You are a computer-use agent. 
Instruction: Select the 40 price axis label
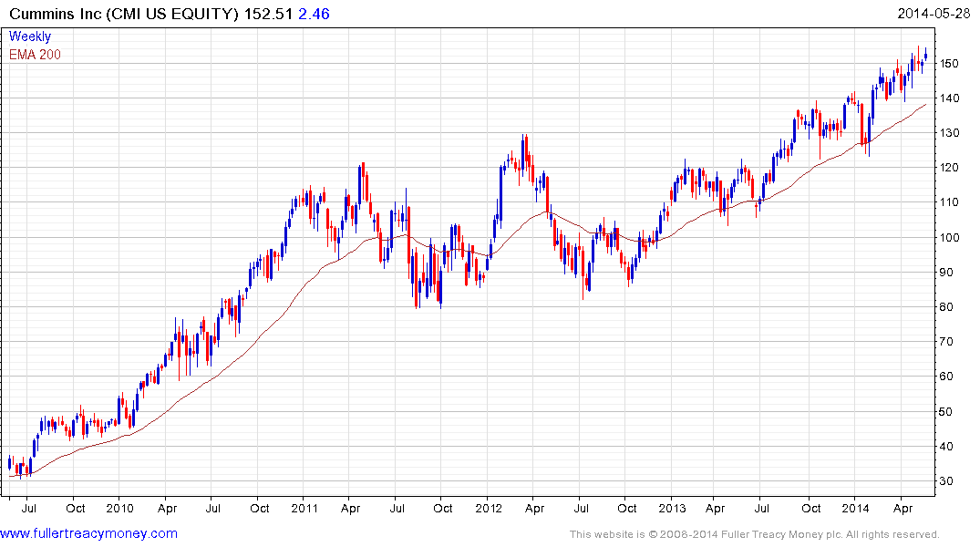[x=946, y=447]
